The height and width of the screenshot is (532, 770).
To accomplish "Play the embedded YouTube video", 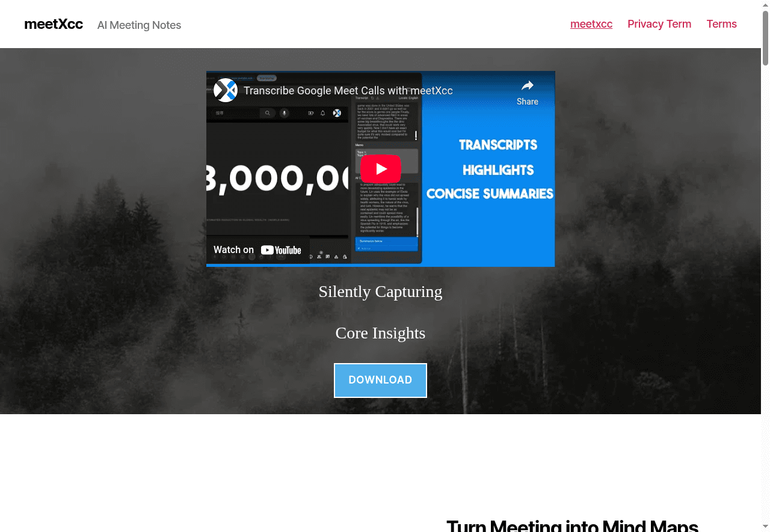I will point(380,169).
